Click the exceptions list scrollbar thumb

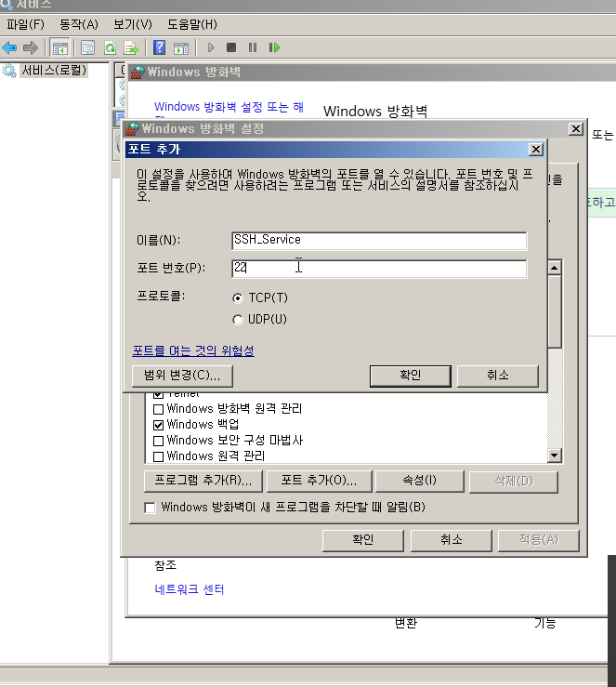(x=555, y=311)
